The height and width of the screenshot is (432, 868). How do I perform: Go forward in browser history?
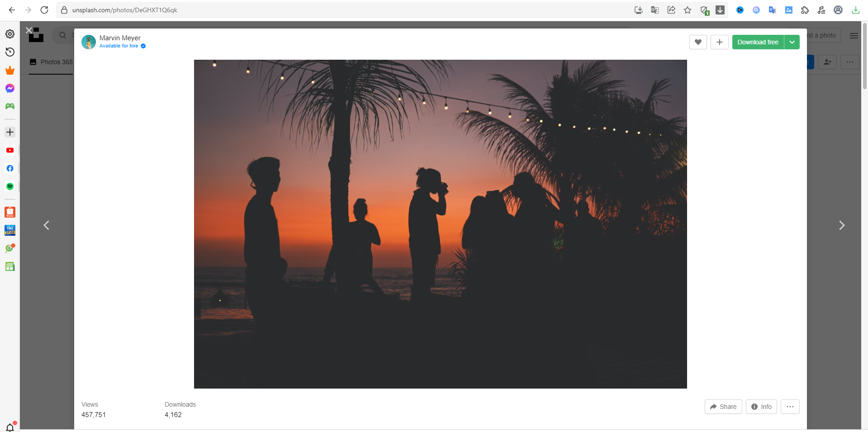(x=28, y=10)
